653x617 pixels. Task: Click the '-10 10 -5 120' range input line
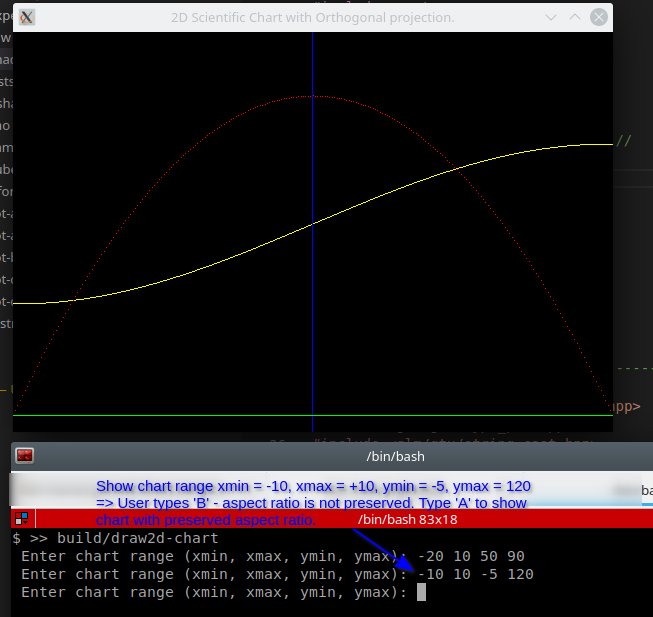tap(277, 575)
